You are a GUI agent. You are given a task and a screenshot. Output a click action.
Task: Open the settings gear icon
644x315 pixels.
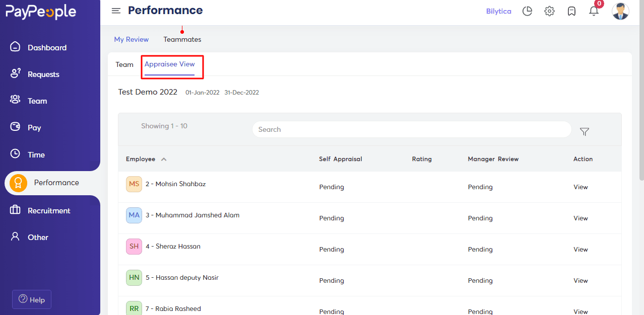549,11
